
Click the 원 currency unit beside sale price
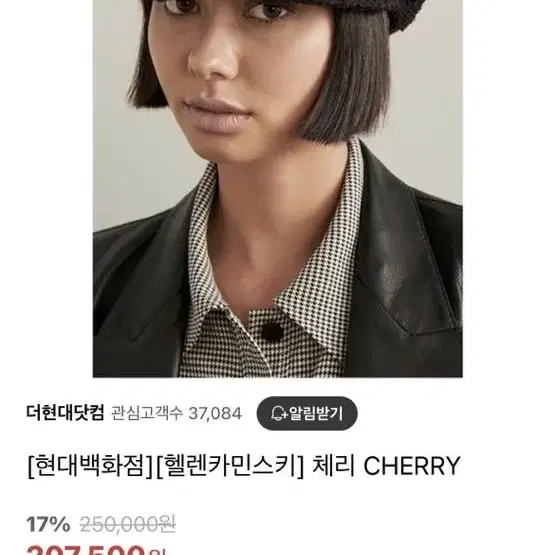[157, 551]
